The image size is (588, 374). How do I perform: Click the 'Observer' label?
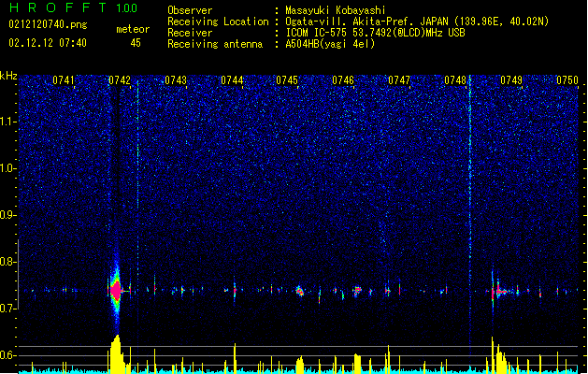click(x=190, y=10)
